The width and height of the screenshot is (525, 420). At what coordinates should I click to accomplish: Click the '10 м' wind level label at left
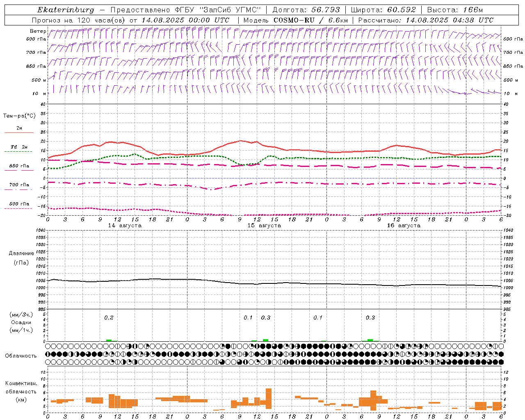pyautogui.click(x=39, y=94)
